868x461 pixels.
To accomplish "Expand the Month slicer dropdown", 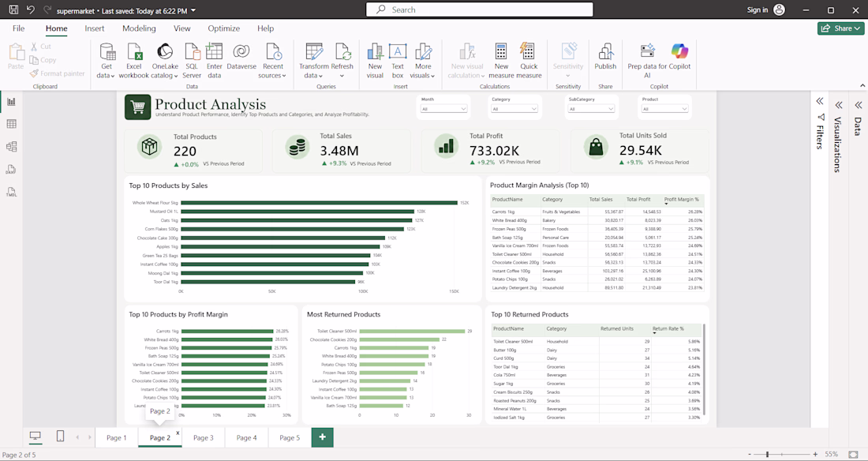I will click(444, 109).
